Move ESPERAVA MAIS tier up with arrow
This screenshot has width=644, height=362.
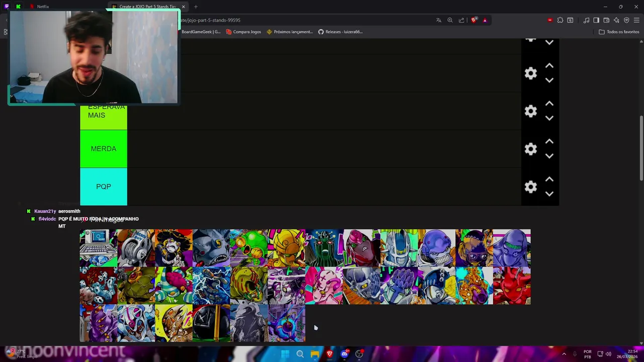click(x=549, y=104)
